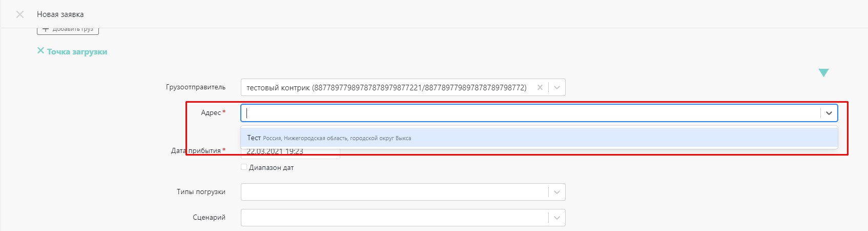Click into the Дата прибытия field
This screenshot has width=868, height=231.
pyautogui.click(x=290, y=151)
